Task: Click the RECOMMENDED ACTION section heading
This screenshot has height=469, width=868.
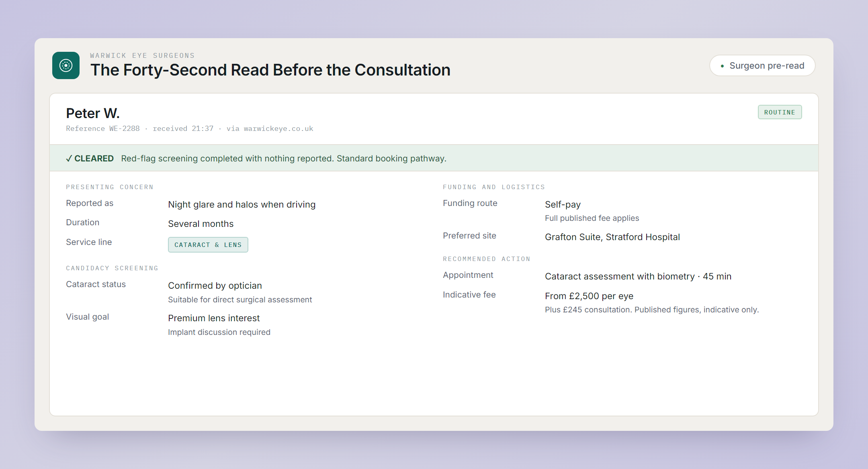Action: pyautogui.click(x=486, y=259)
